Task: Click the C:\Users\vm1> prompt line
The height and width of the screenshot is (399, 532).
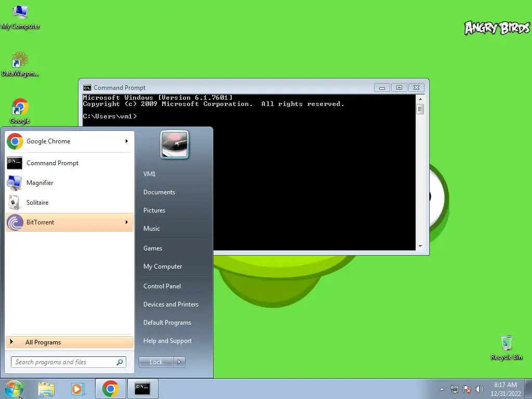Action: click(x=110, y=116)
